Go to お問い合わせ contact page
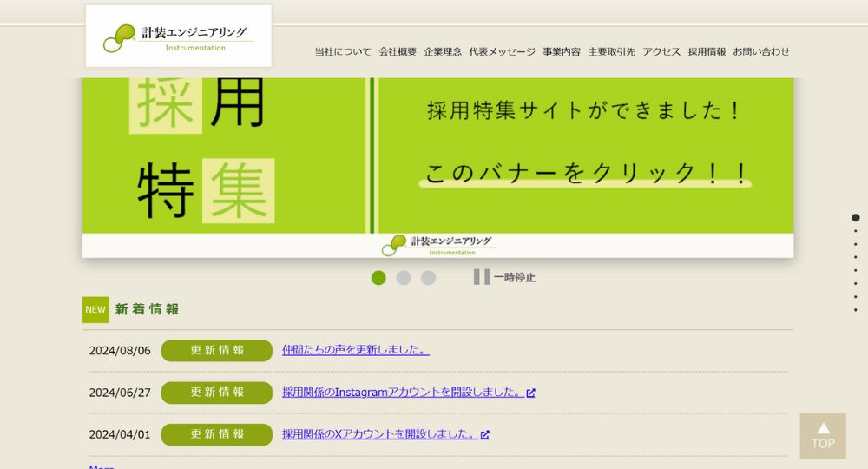The width and height of the screenshot is (868, 469). [x=761, y=51]
